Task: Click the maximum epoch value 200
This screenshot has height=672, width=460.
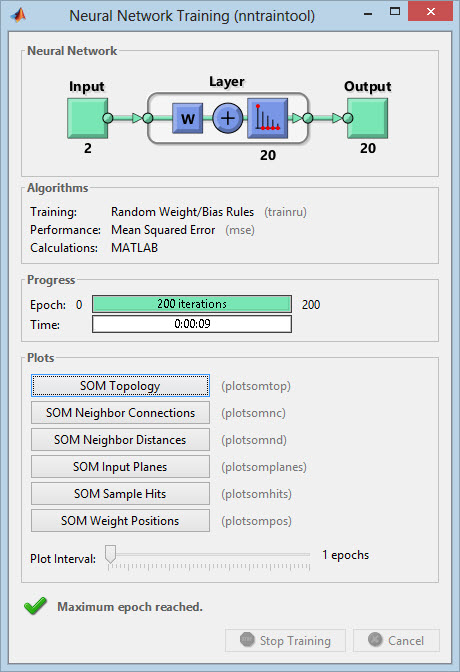Action: coord(311,305)
